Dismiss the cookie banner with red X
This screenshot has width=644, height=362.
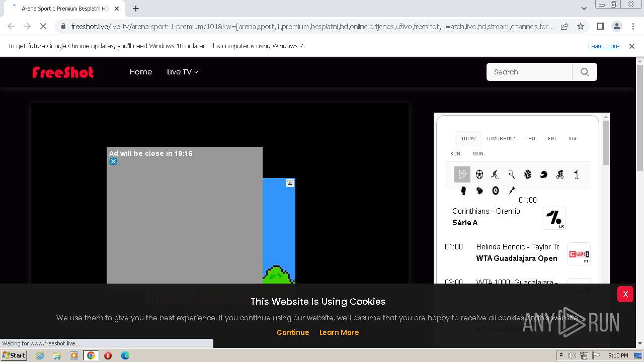point(625,294)
